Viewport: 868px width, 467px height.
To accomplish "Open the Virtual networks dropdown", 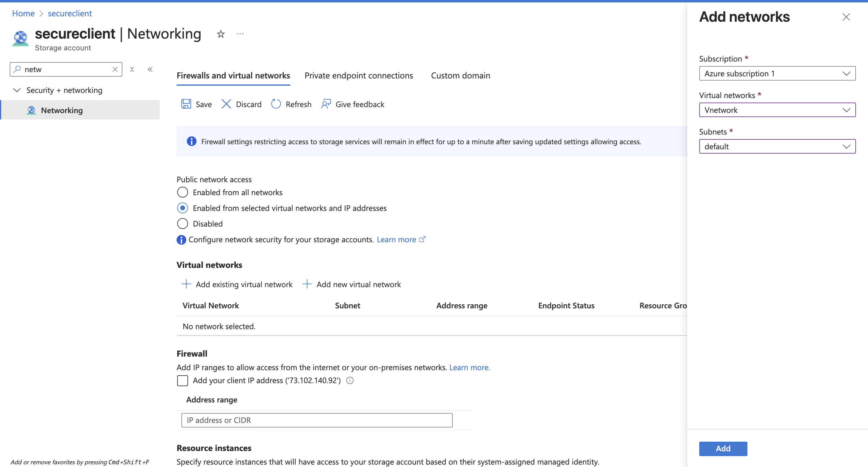I will [777, 110].
